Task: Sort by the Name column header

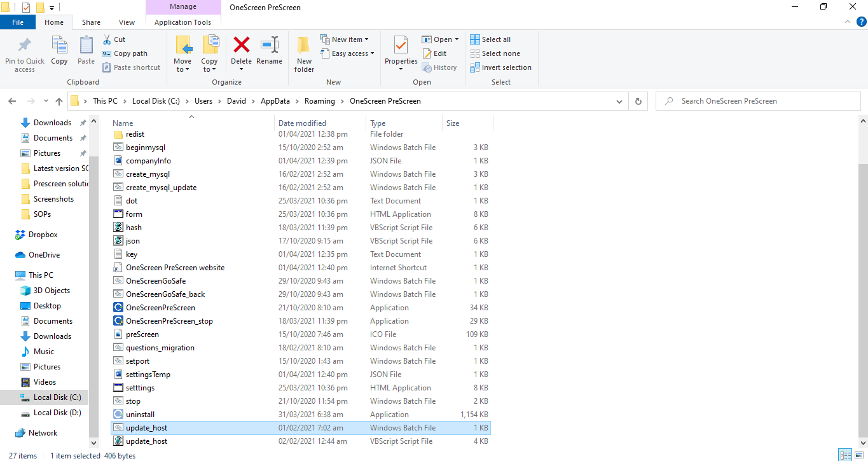Action: coord(193,123)
